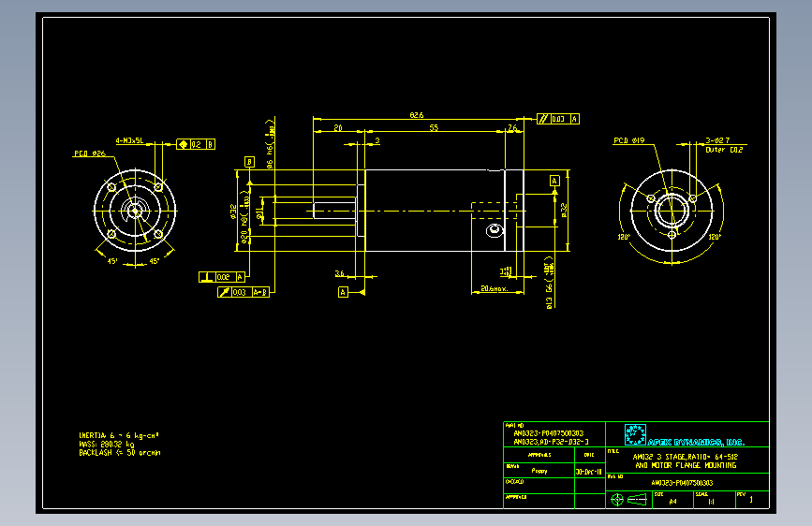
Task: Click the ø13 G6 bore dimension text
Action: point(549,283)
